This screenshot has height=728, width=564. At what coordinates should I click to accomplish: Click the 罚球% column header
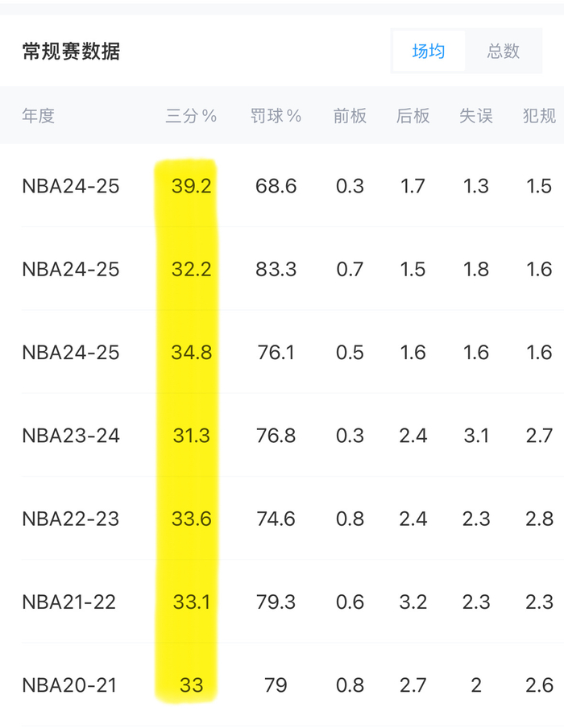pos(276,116)
